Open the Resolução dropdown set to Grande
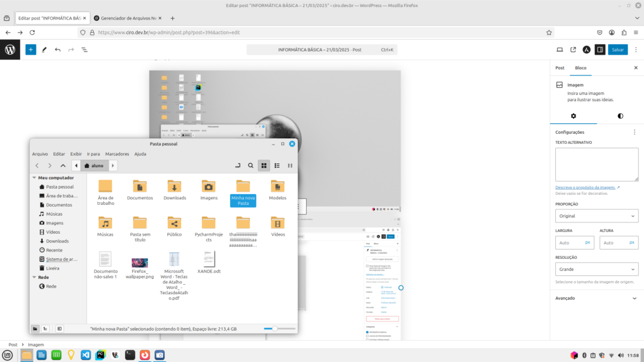This screenshot has height=362, width=644. [x=596, y=269]
